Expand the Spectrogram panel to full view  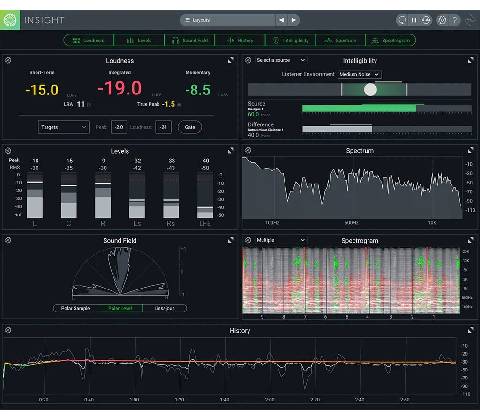470,240
